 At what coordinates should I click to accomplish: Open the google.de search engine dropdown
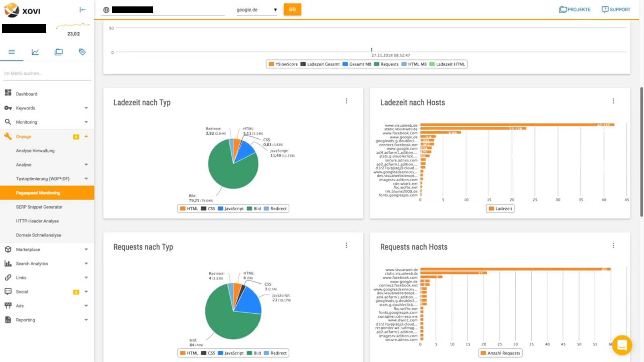point(257,10)
